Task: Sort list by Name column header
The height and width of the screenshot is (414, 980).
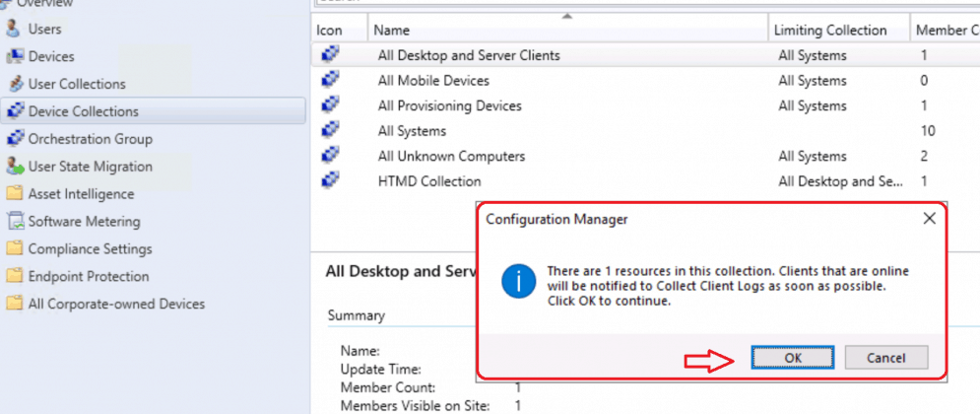Action: click(x=568, y=30)
